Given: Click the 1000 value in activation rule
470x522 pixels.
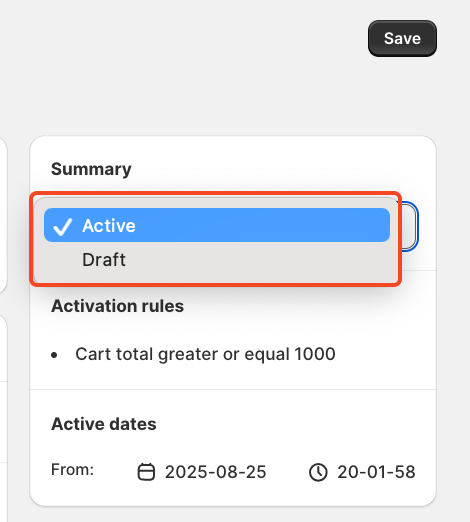Looking at the screenshot, I should pyautogui.click(x=315, y=354).
